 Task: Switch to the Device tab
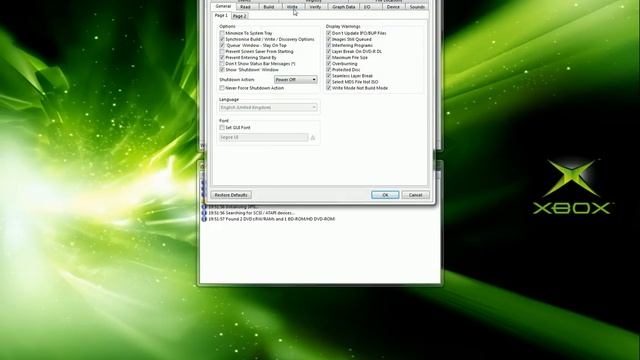393,7
